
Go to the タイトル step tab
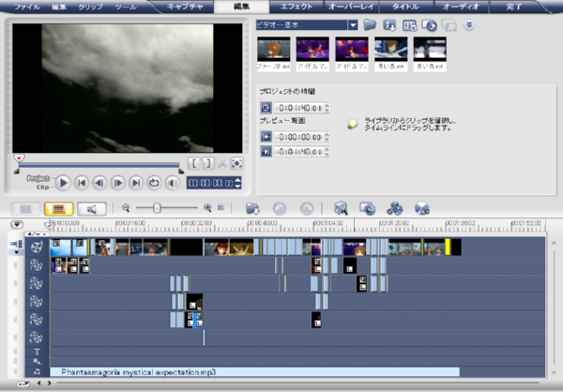click(x=406, y=7)
